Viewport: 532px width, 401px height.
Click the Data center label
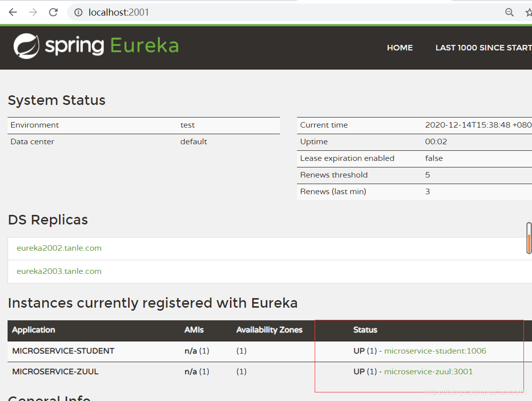coord(32,141)
